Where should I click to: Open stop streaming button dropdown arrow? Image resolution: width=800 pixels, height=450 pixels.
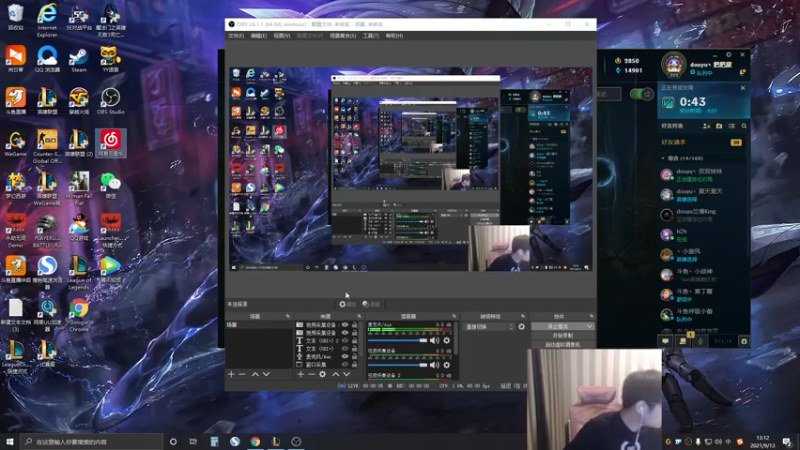[x=589, y=327]
